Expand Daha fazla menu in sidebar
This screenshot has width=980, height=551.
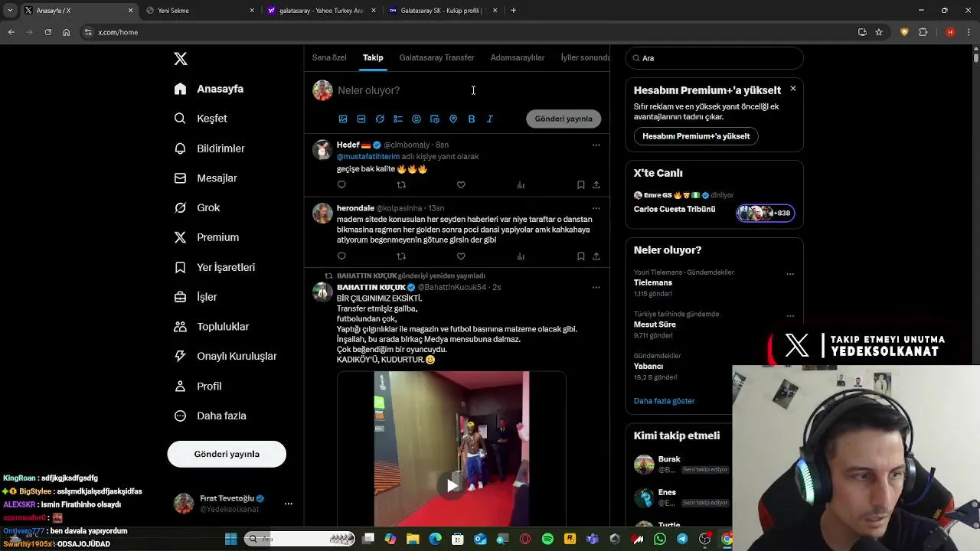[x=211, y=416]
